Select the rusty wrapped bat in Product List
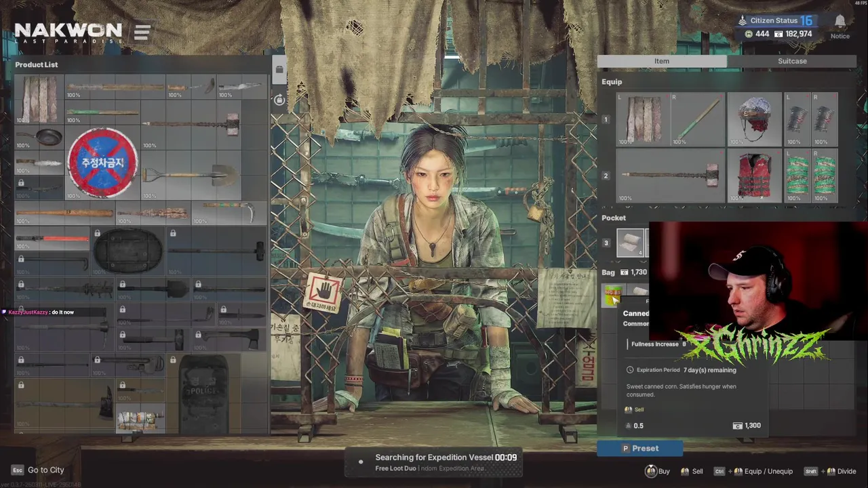The height and width of the screenshot is (488, 868). coord(153,213)
